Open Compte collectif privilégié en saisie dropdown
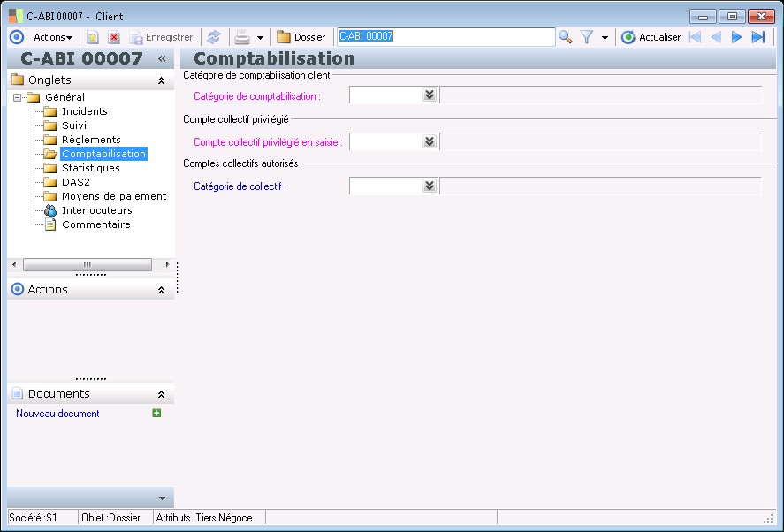 tap(430, 141)
